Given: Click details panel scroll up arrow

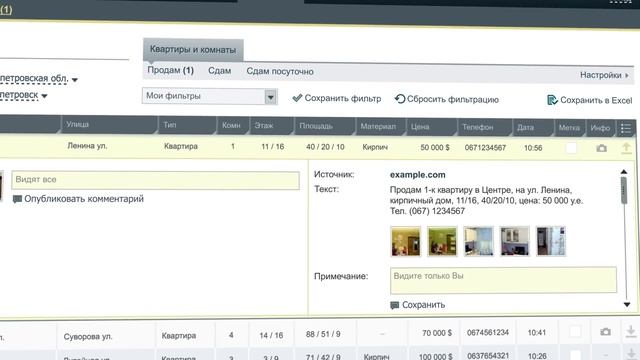Looking at the screenshot, I should [x=624, y=172].
